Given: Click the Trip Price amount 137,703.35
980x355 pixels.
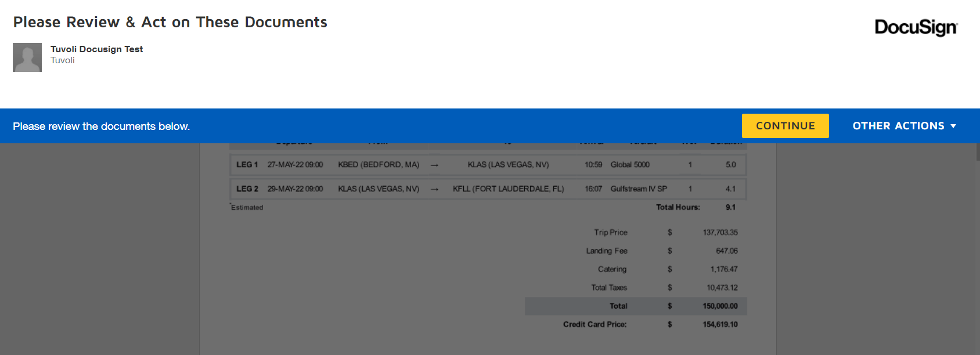Looking at the screenshot, I should [x=720, y=233].
